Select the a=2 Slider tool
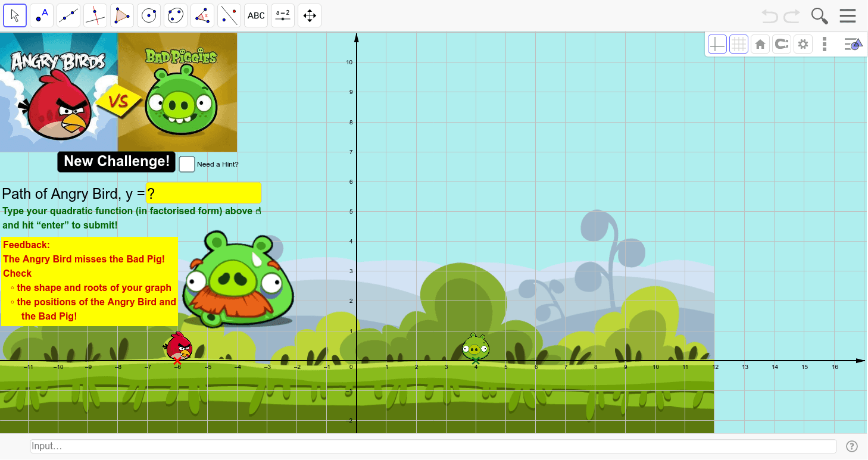Screen dimensions: 868x460 tap(283, 15)
